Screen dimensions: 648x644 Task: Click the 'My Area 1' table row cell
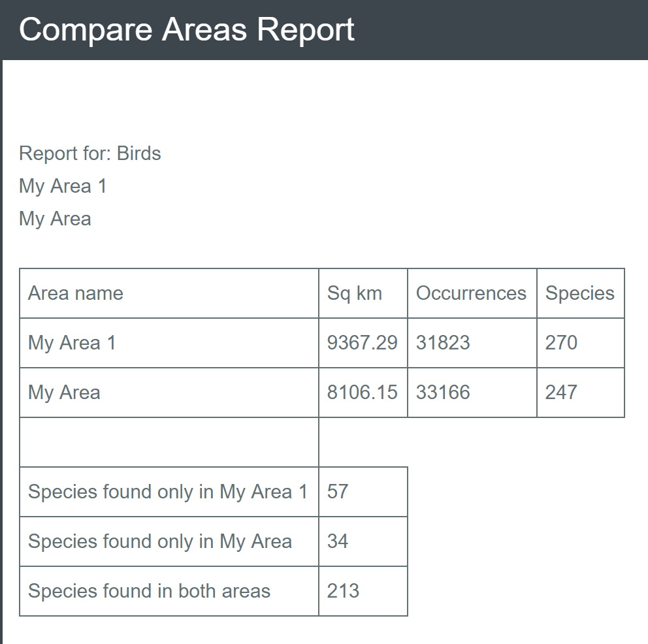coord(72,343)
